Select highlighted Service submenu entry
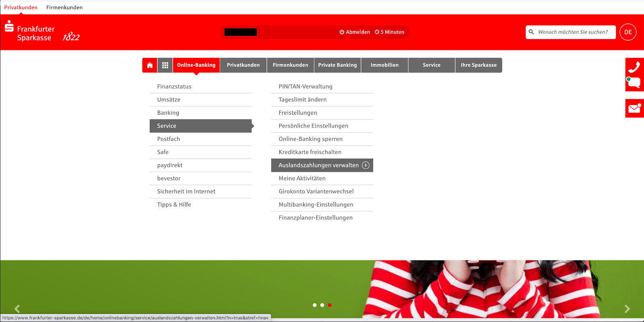The width and height of the screenshot is (644, 322). (200, 126)
